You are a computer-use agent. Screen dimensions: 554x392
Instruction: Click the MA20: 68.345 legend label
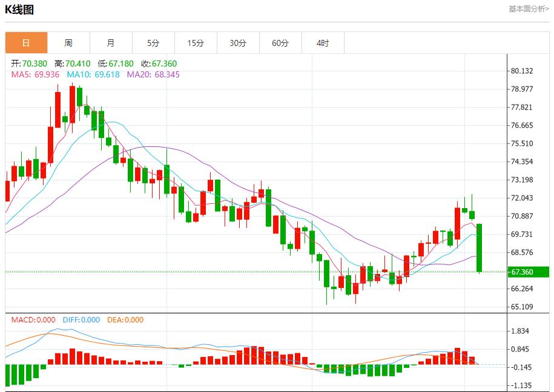(x=153, y=74)
